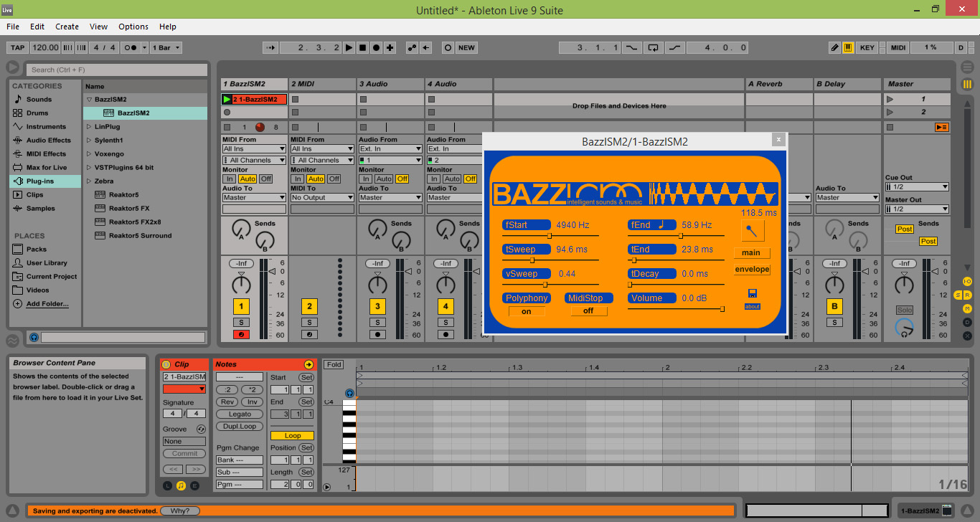Launch the 1-BazzISM2 clip slot
Viewport: 980px width, 522px height.
pos(227,99)
